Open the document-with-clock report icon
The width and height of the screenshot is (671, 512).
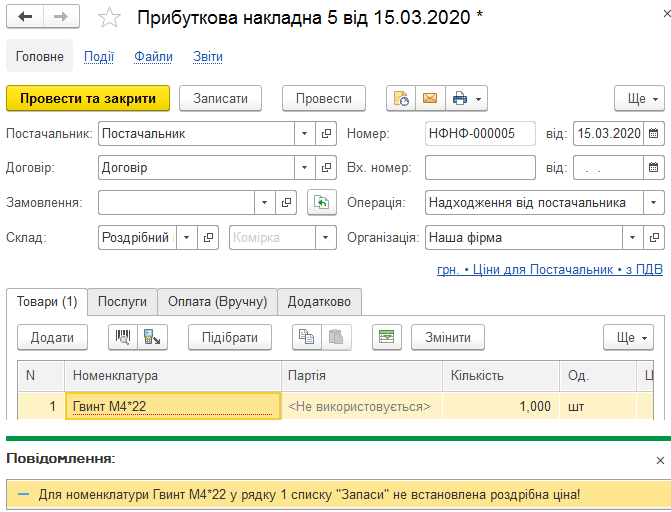(401, 98)
